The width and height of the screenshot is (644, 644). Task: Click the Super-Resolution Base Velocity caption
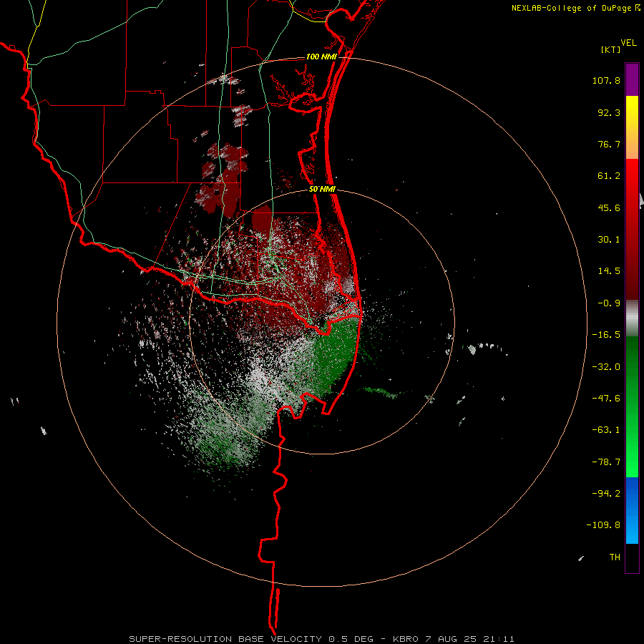321,639
